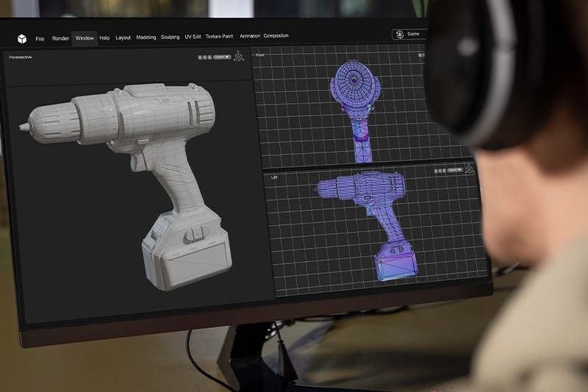Switch to the Composition workspace tab

(276, 35)
